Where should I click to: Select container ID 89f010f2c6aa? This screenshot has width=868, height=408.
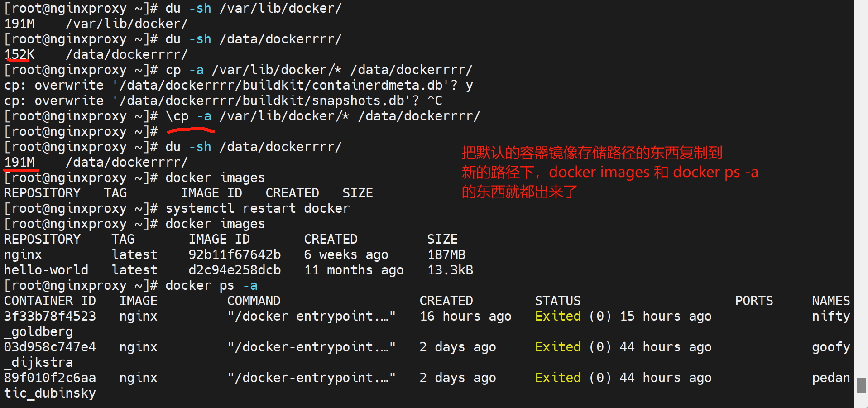click(x=50, y=378)
